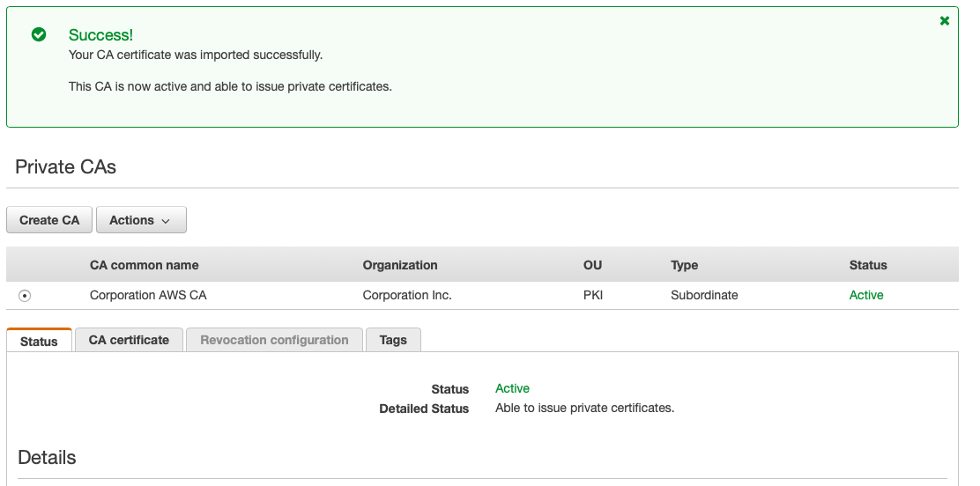Viewport: 980px width, 486px height.
Task: Dismiss the success banner using the X icon
Action: point(944,21)
